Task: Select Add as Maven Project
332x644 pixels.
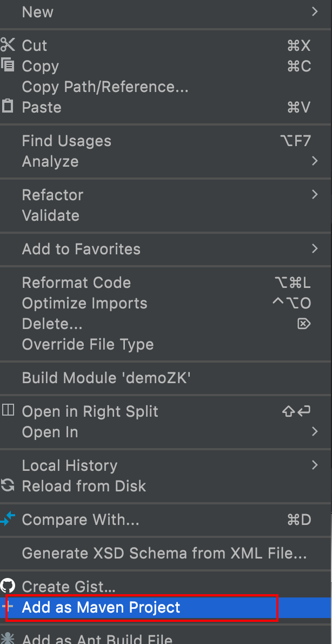Action: [101, 607]
